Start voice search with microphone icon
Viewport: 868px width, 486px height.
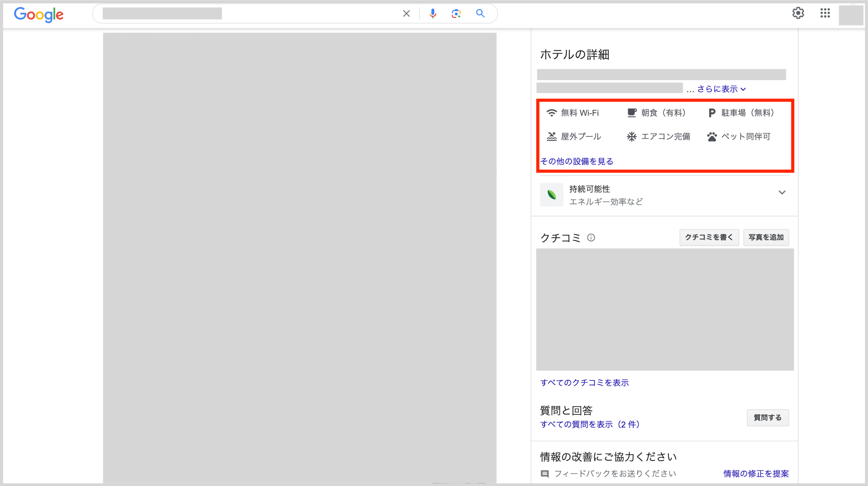click(433, 14)
